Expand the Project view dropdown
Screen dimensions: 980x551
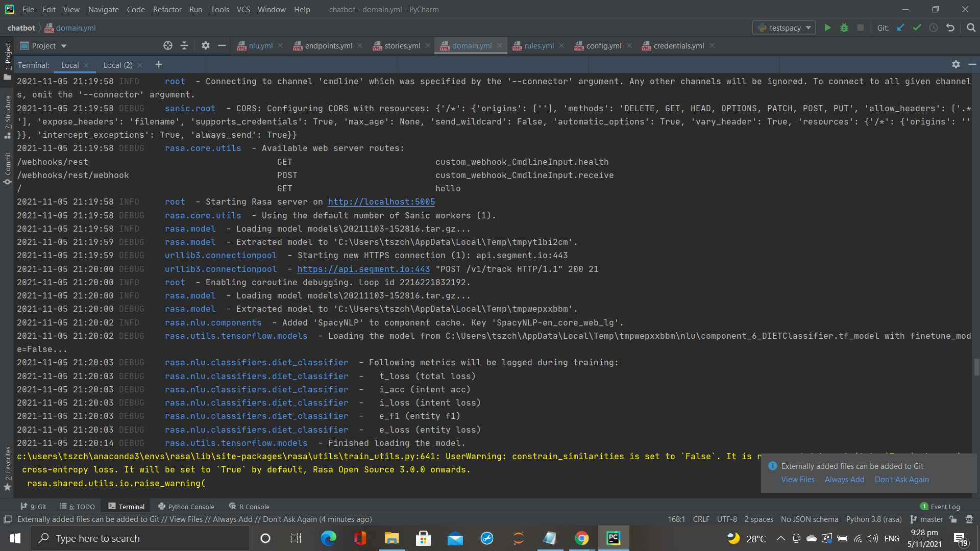63,46
